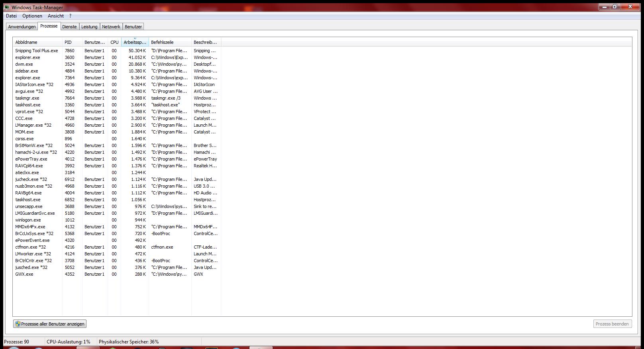
Task: Select the jusched.exe *32 process
Action: tap(117, 267)
